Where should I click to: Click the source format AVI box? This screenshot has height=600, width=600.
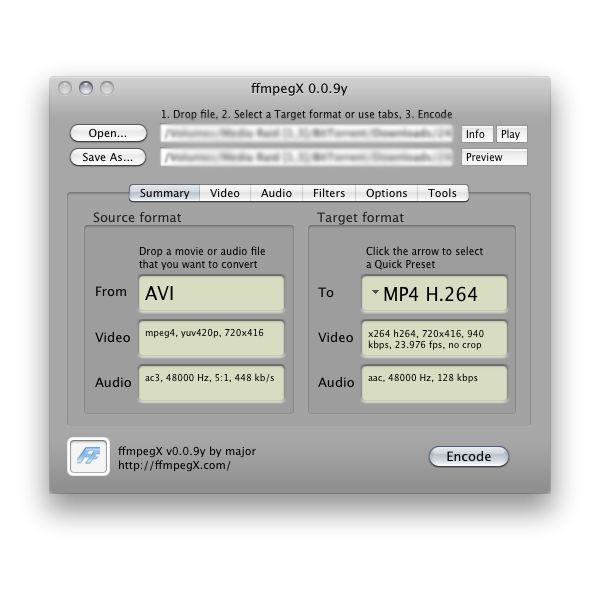point(211,294)
